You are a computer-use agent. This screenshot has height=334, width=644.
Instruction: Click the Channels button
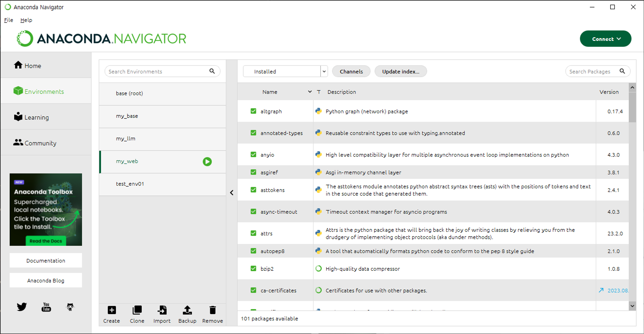click(351, 71)
